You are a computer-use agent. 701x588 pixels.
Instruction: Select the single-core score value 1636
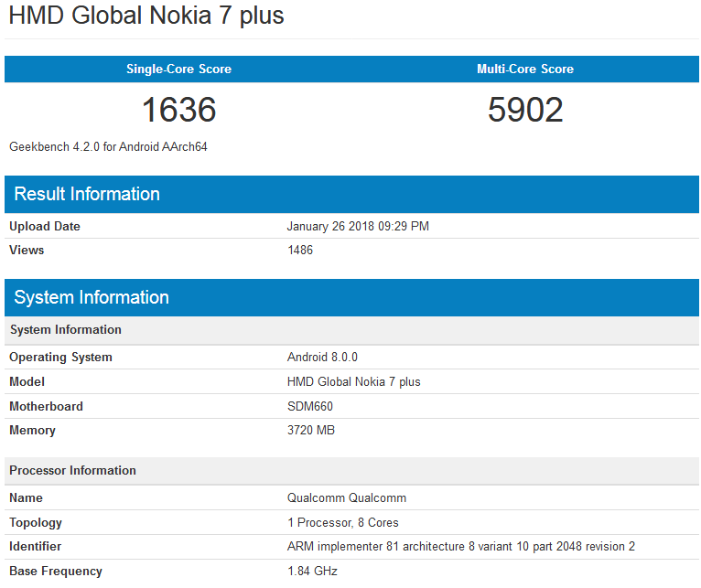tap(178, 110)
